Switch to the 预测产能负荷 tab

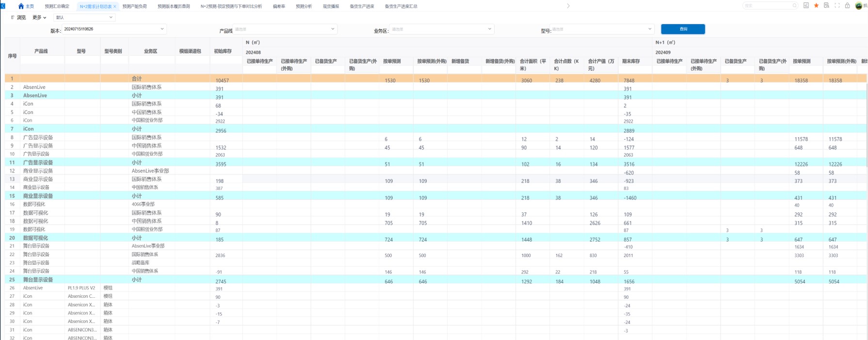(x=134, y=6)
